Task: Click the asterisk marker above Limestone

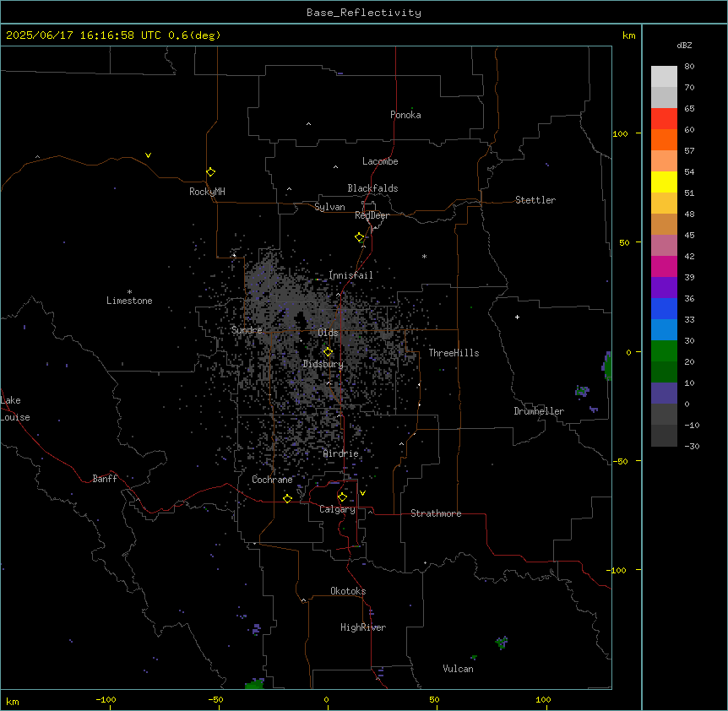Action: 129,292
